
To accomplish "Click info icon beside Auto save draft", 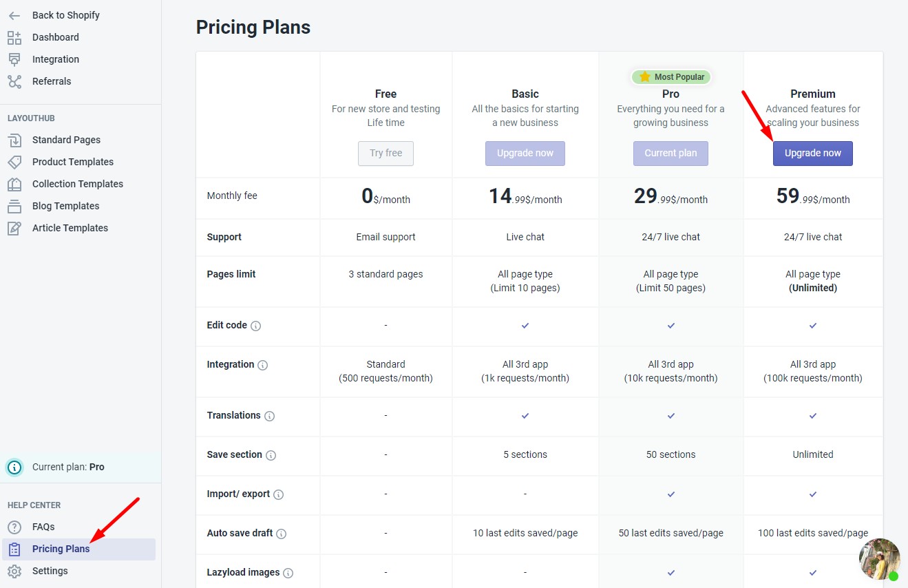I will [x=282, y=534].
